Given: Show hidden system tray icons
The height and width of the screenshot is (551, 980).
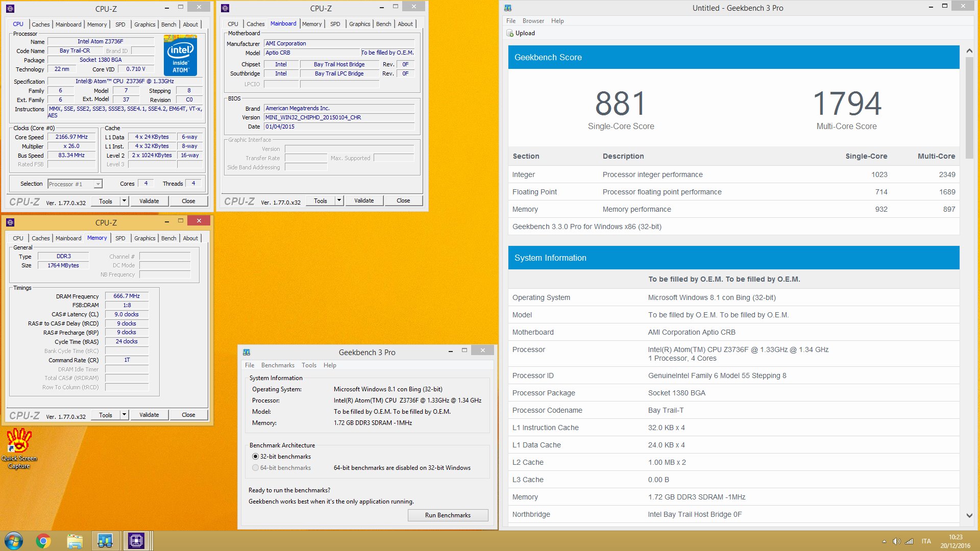Looking at the screenshot, I should pos(884,541).
